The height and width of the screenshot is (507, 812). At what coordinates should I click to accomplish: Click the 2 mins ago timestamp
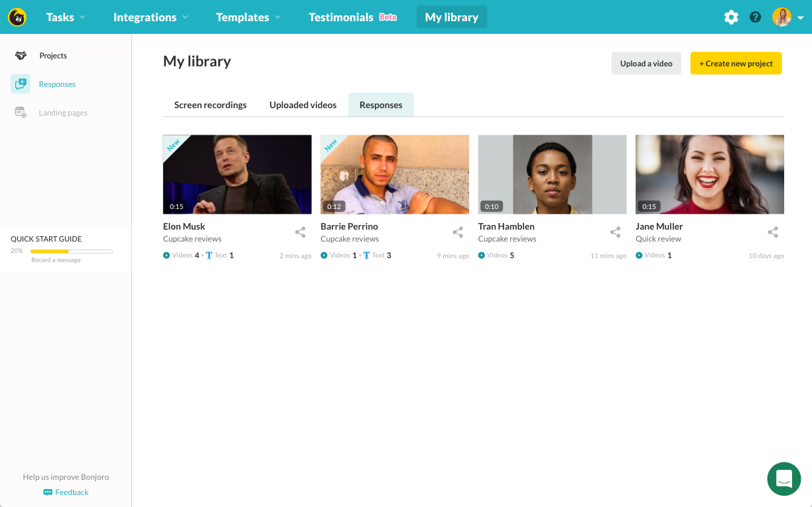[x=295, y=256]
